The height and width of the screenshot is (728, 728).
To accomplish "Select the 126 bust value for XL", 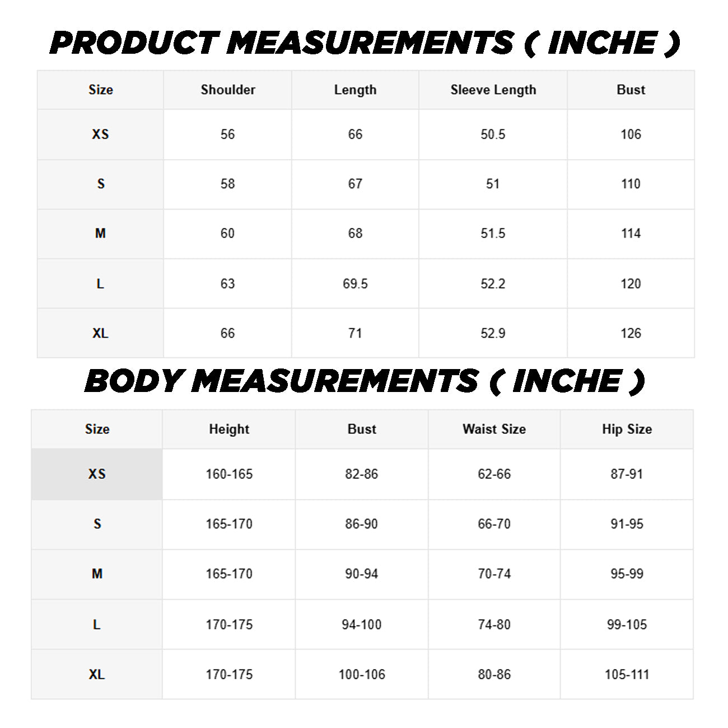I will 631,333.
